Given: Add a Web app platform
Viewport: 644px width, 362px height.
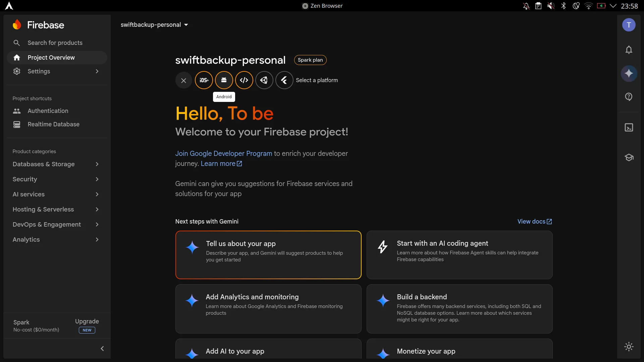Looking at the screenshot, I should pyautogui.click(x=244, y=80).
